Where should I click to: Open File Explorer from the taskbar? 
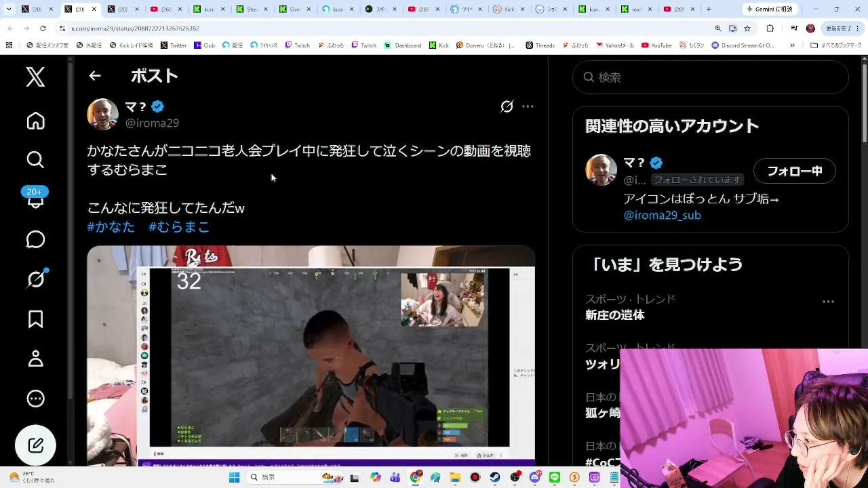456,477
